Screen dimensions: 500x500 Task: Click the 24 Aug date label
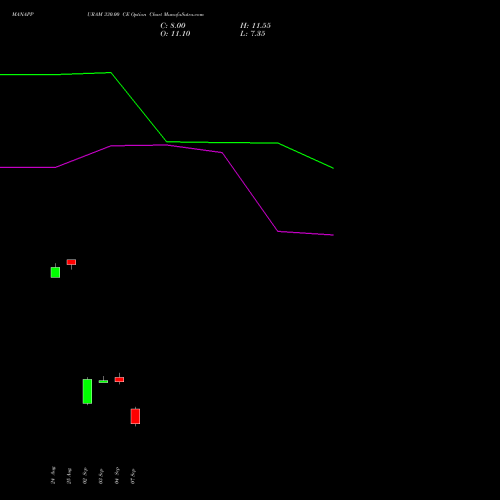point(53,475)
